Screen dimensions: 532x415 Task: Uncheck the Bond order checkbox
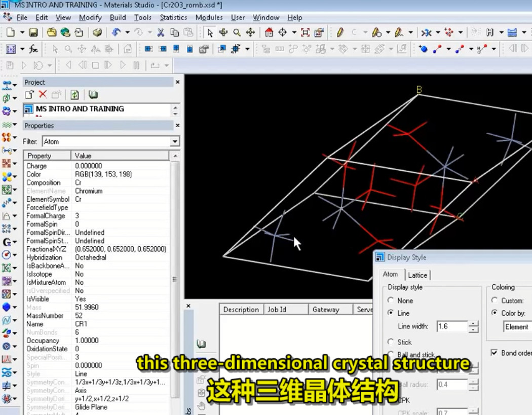tap(493, 353)
